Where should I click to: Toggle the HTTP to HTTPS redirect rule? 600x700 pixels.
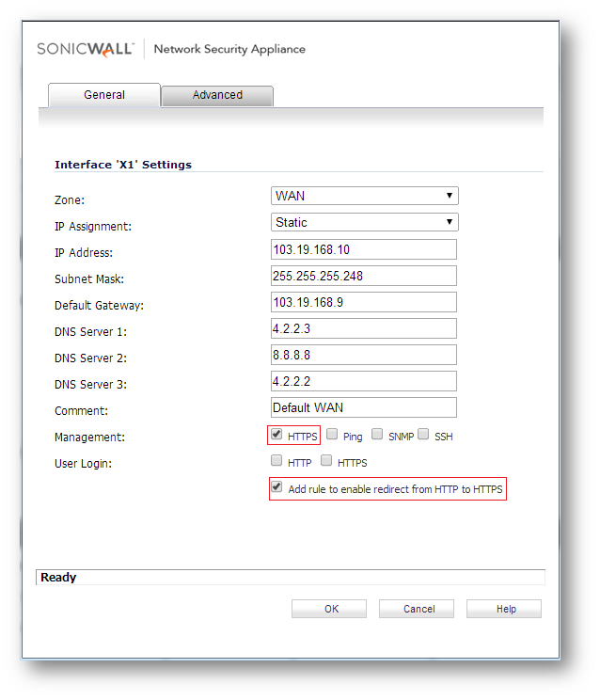click(x=276, y=488)
